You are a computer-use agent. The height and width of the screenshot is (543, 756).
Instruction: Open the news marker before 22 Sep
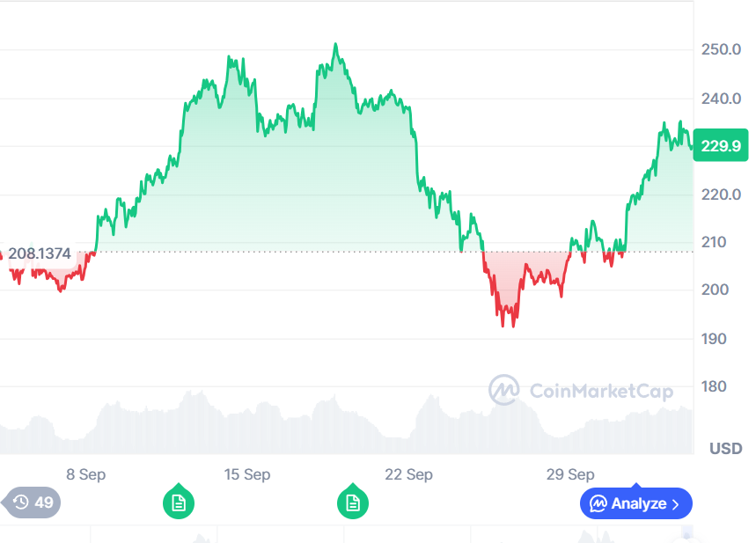(x=353, y=503)
